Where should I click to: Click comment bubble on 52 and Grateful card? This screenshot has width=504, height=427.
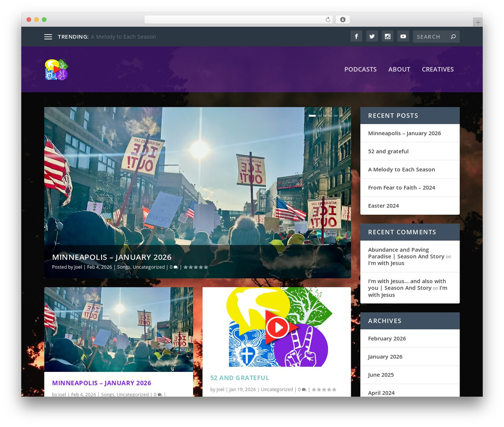click(304, 390)
